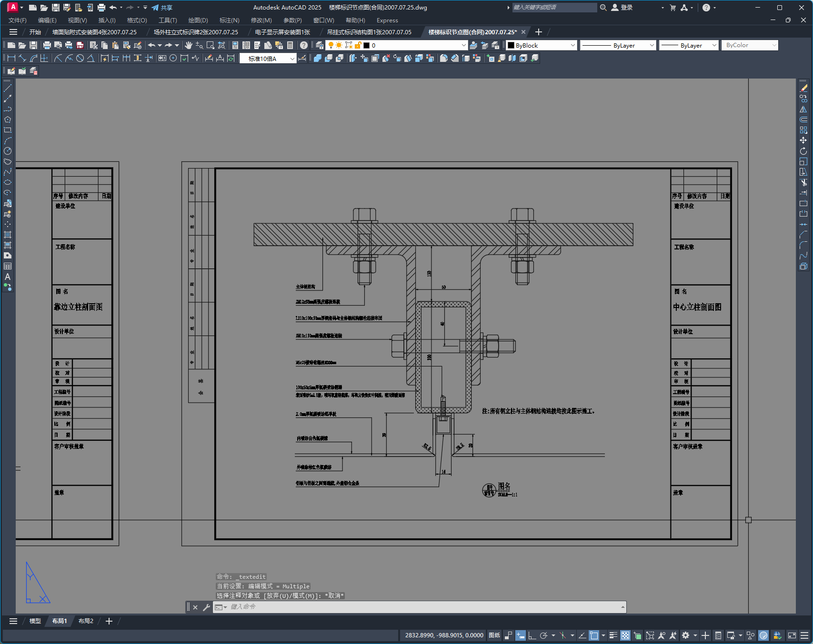Select the Multiline Text (A) tool
The height and width of the screenshot is (644, 813).
[8, 277]
